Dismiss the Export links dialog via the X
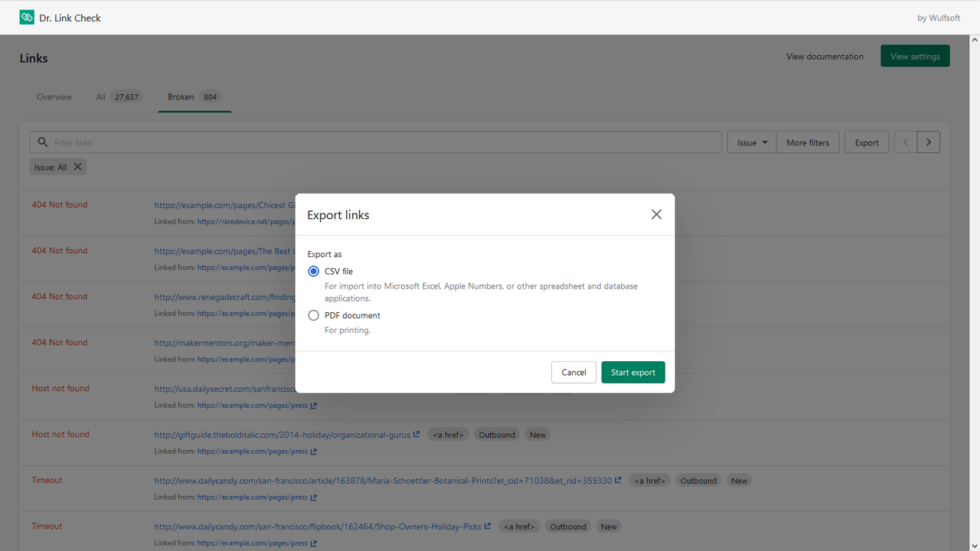 coord(656,214)
